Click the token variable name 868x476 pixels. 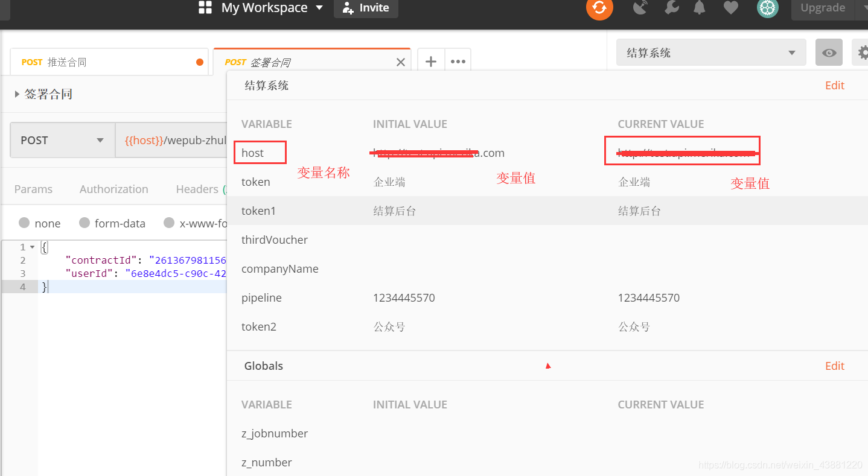pyautogui.click(x=255, y=182)
